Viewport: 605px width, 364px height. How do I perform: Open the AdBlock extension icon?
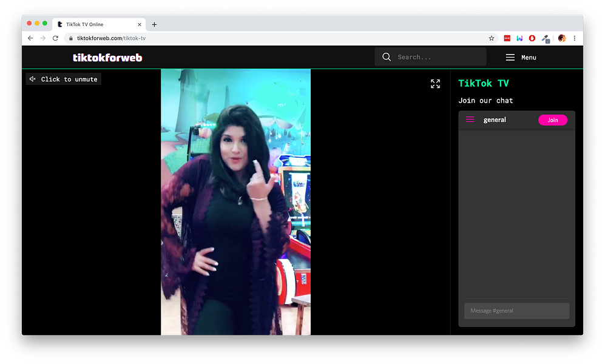(x=532, y=38)
